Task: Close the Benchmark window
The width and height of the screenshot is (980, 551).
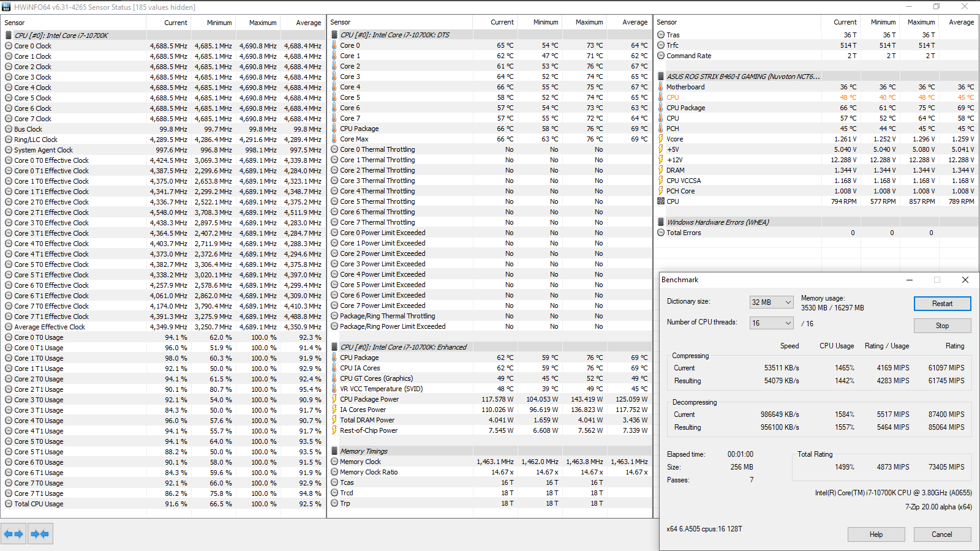Action: click(x=965, y=280)
